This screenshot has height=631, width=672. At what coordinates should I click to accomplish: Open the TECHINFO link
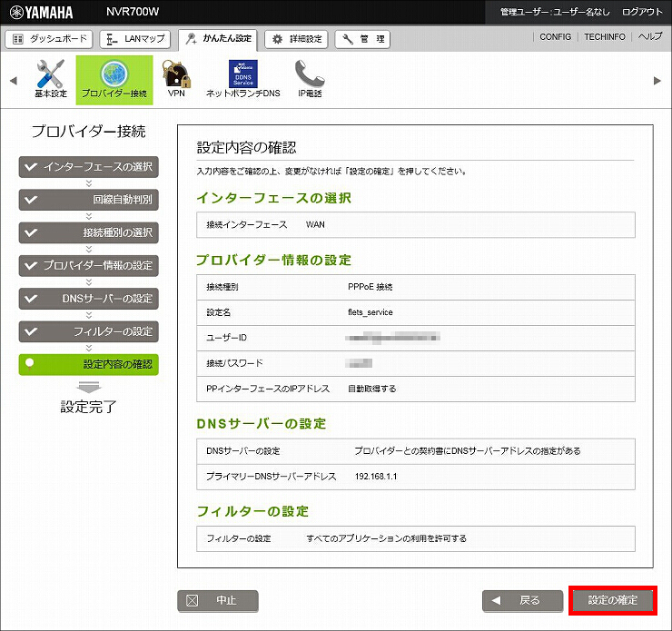point(604,37)
